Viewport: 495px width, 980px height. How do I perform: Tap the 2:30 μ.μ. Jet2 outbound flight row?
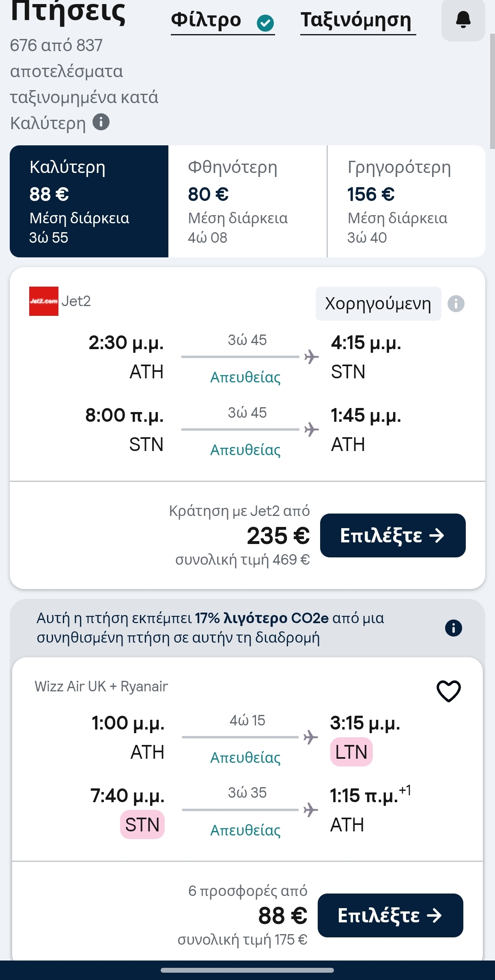tap(245, 357)
